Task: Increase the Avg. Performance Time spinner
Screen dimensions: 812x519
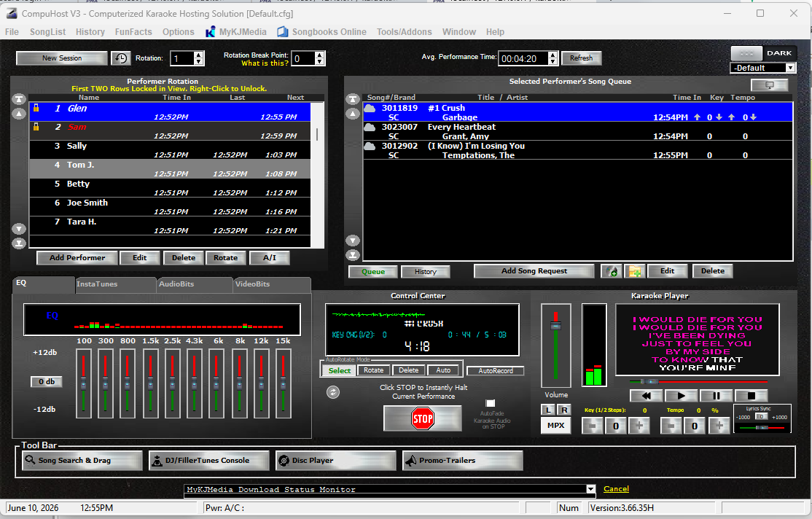Action: pos(553,55)
